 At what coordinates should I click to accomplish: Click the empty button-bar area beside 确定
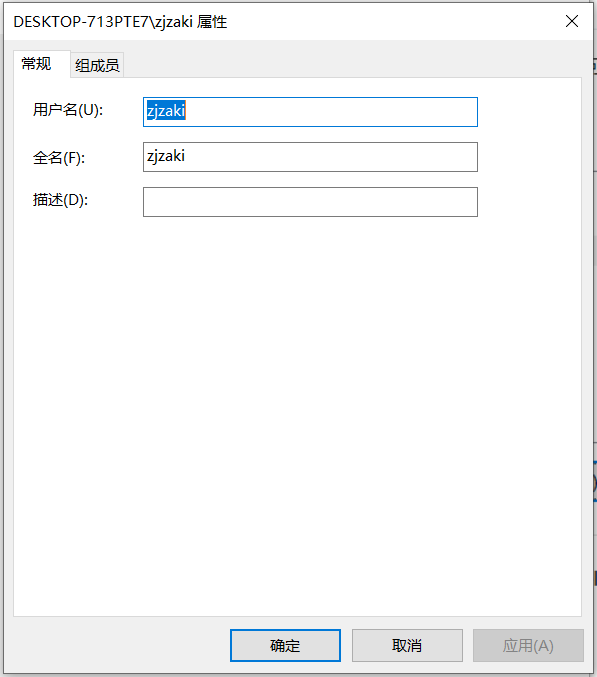pyautogui.click(x=117, y=645)
